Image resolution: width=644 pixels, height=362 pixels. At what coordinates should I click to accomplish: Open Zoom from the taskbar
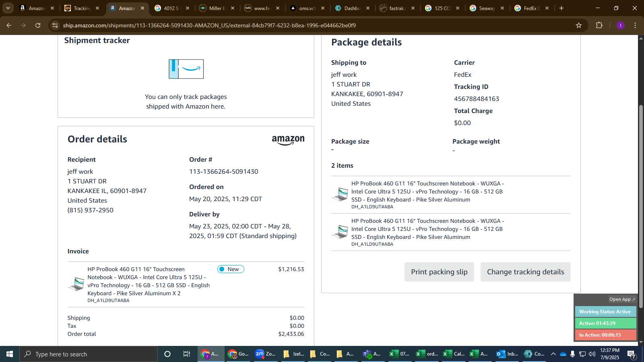(x=265, y=354)
